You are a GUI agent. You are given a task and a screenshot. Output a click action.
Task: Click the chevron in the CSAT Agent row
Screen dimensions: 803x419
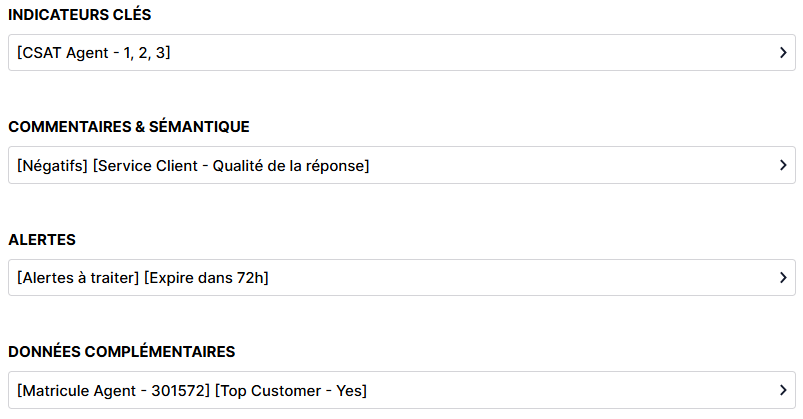click(783, 53)
